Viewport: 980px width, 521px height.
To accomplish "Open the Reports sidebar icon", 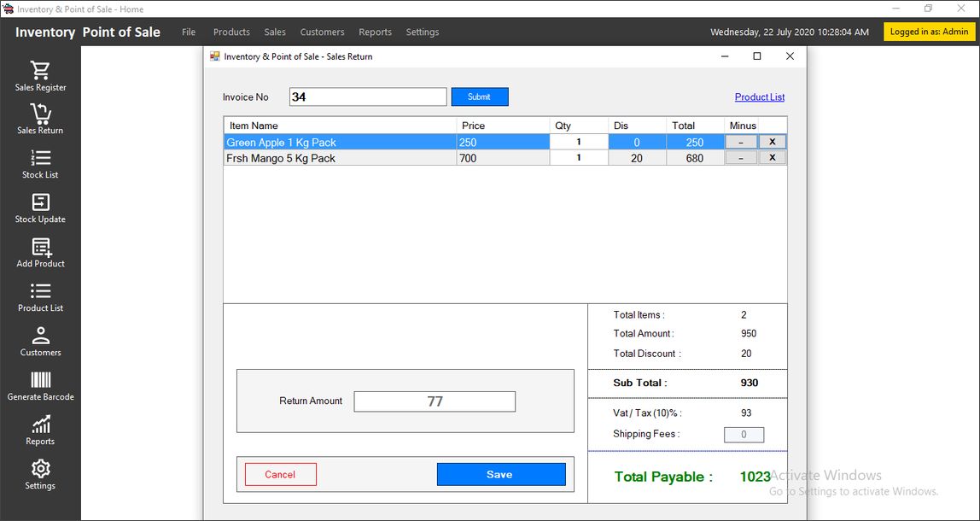I will (40, 430).
